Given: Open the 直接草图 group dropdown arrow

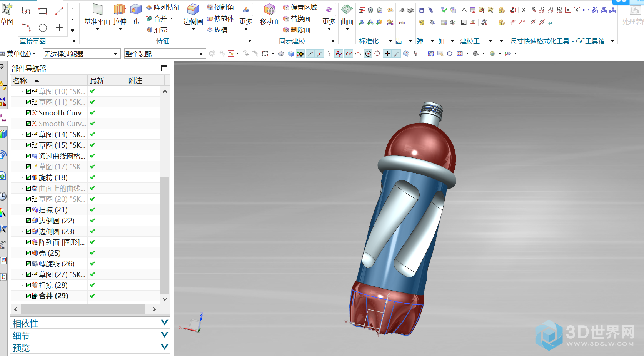Looking at the screenshot, I should click(74, 41).
